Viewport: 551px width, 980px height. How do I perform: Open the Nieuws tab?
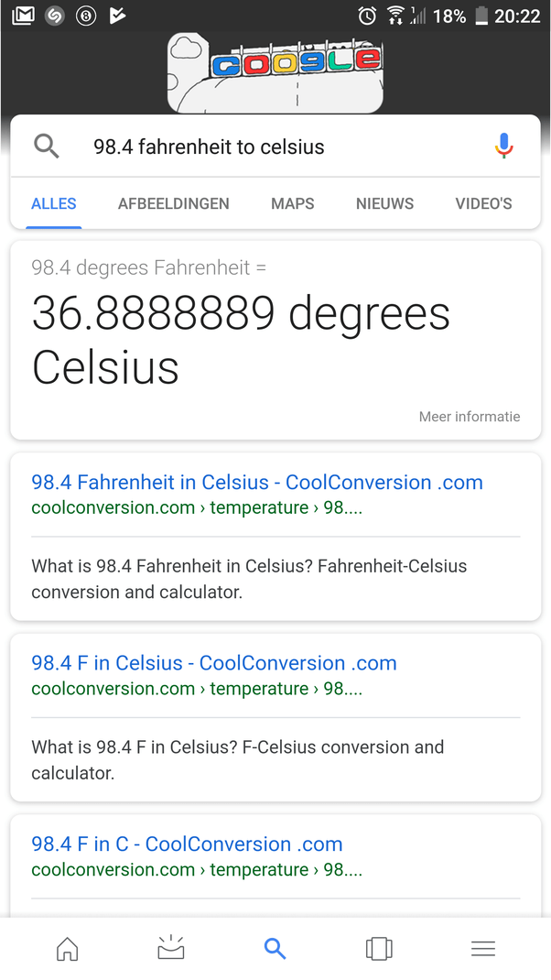click(384, 203)
